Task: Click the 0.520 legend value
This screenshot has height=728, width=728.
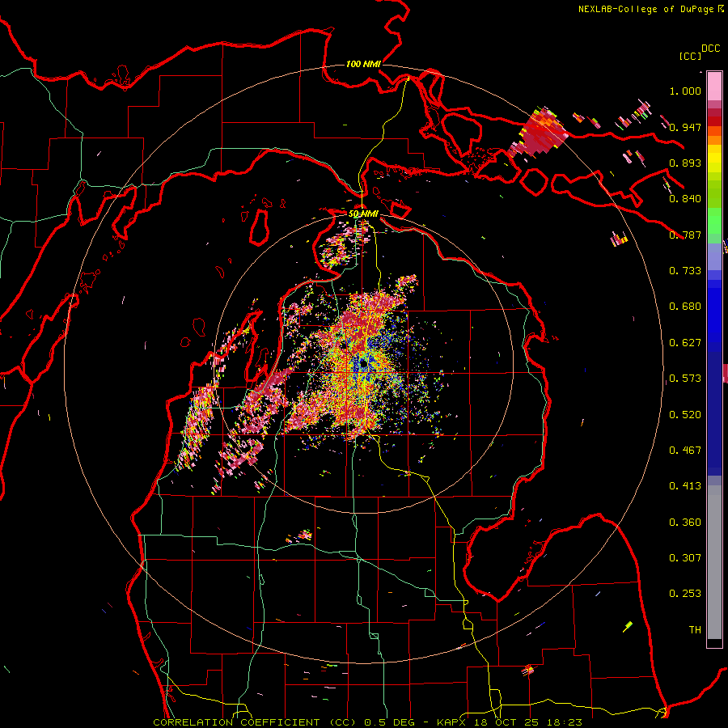Action: pyautogui.click(x=685, y=415)
